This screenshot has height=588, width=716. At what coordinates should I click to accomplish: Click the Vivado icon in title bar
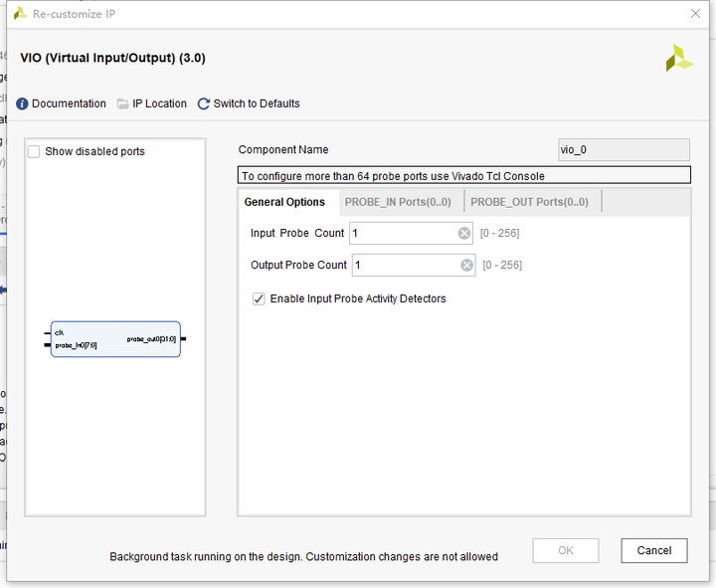[x=20, y=14]
